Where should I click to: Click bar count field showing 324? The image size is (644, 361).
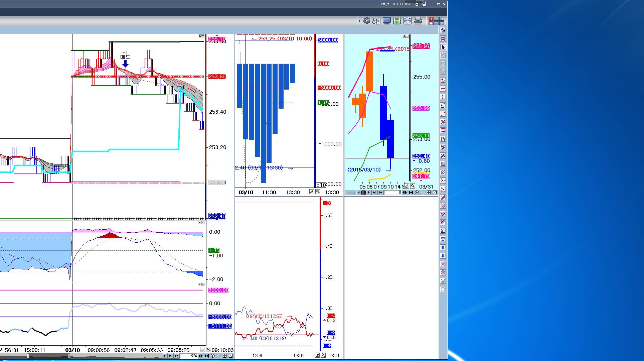189,356
